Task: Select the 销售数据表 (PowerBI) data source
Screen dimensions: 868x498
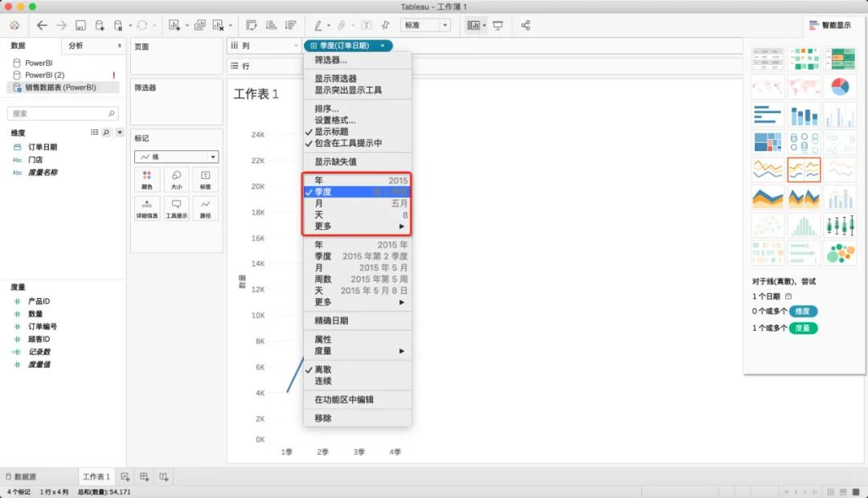Action: click(63, 88)
